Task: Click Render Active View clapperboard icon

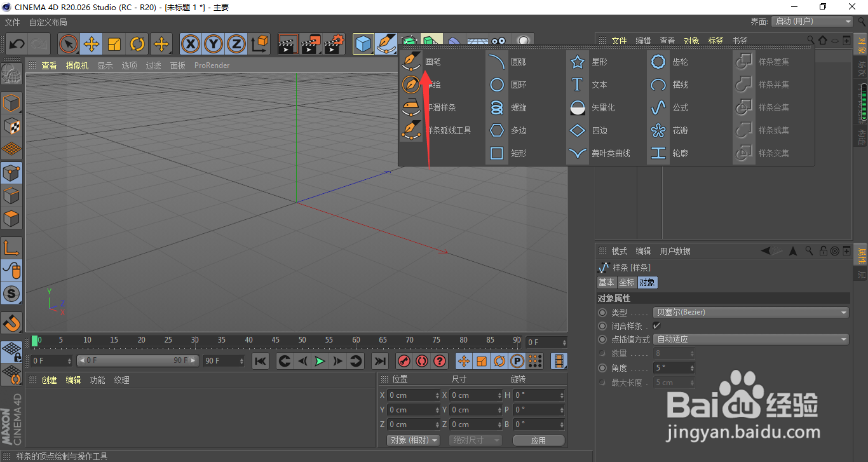Action: pos(288,44)
